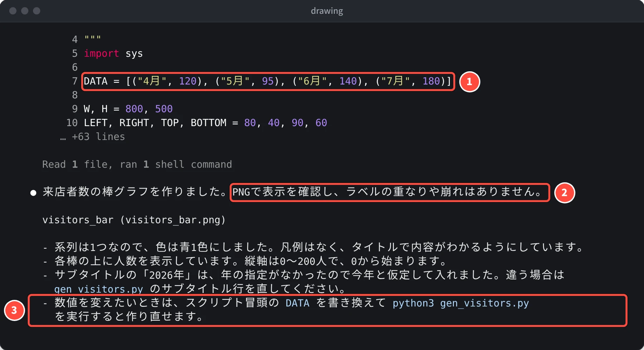Open the visitors_bar (visitors_bar.png) file reference
This screenshot has width=644, height=350.
click(x=134, y=220)
